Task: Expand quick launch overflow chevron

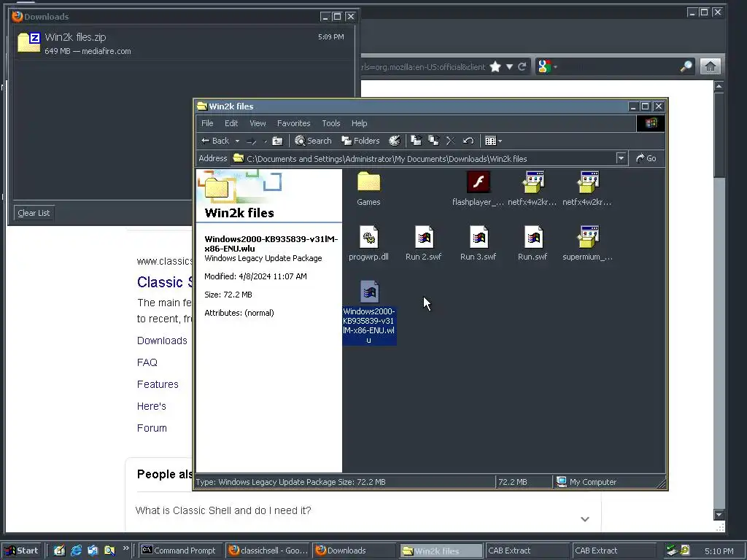Action: 125,548
